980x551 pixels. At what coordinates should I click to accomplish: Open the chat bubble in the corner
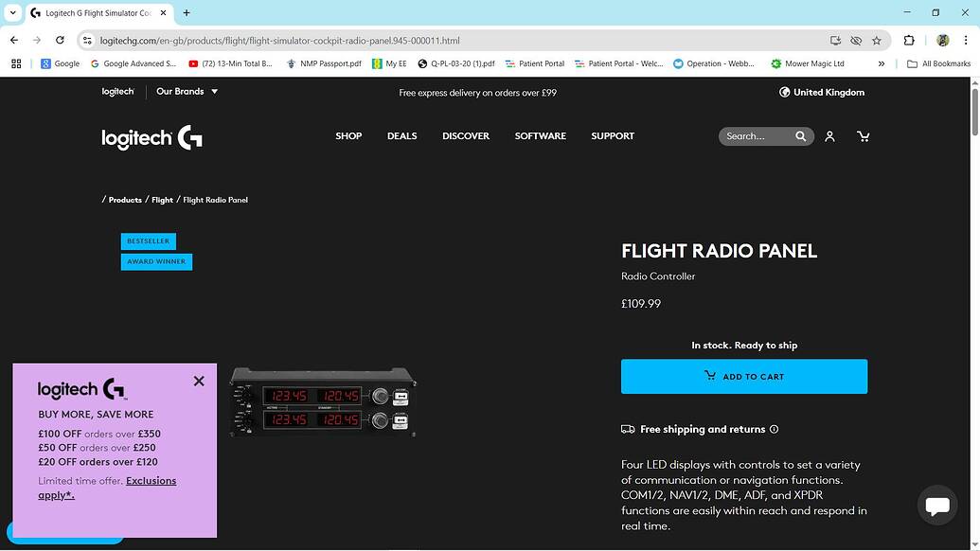[936, 505]
